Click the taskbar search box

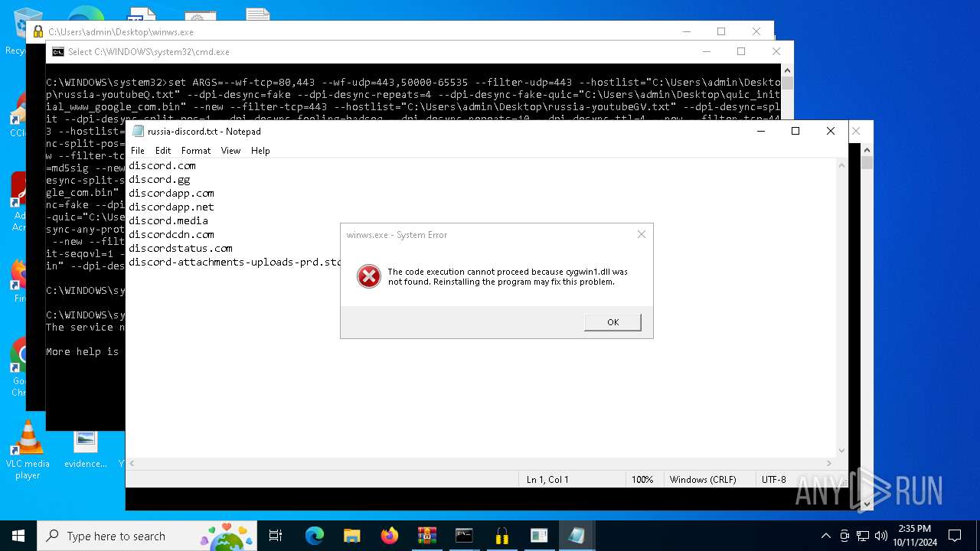[x=149, y=536]
